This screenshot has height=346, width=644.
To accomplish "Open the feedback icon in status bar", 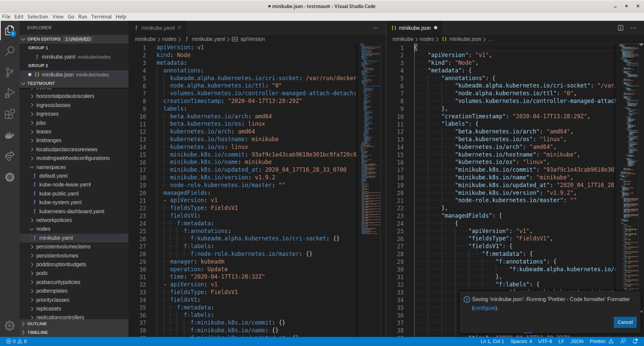I will 623,341.
